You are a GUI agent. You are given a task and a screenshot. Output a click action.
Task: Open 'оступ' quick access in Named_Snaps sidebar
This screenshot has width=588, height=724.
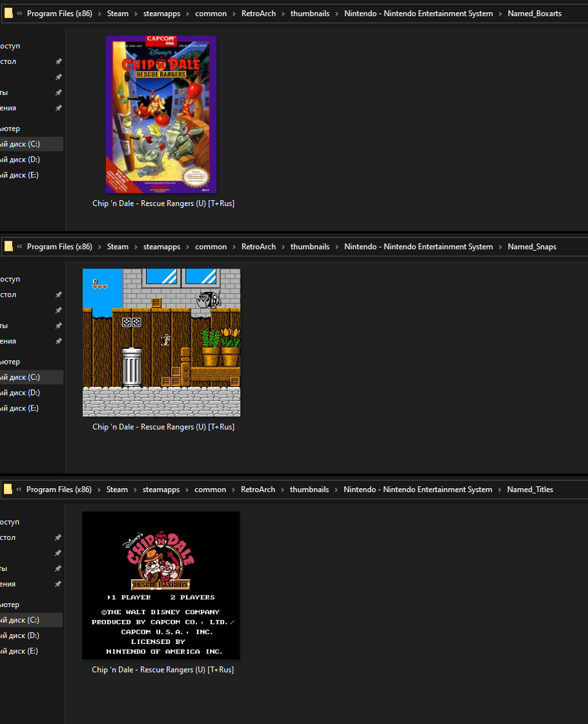(10, 280)
